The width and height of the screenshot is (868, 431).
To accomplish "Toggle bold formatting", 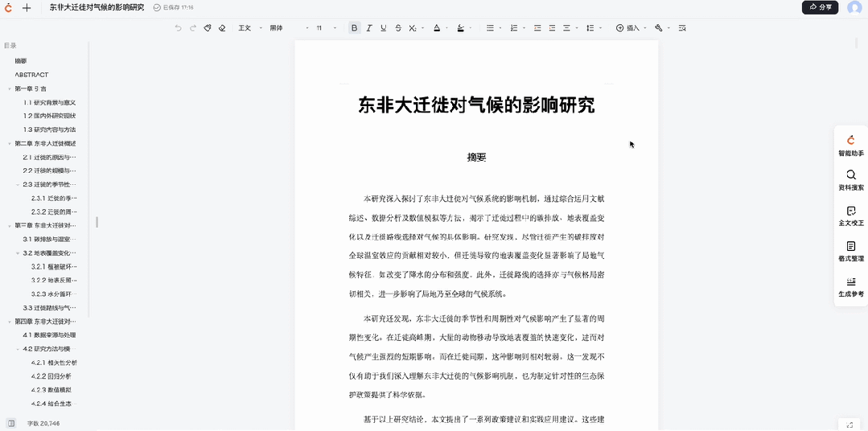I will coord(354,28).
